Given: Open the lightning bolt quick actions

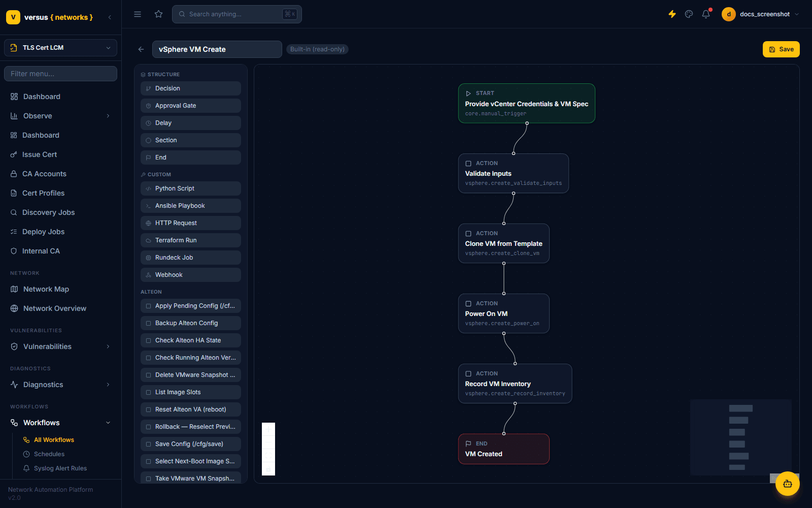Looking at the screenshot, I should pos(672,14).
